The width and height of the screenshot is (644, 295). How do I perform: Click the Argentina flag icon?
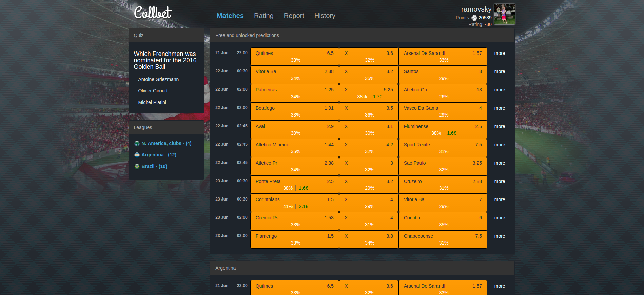137,155
